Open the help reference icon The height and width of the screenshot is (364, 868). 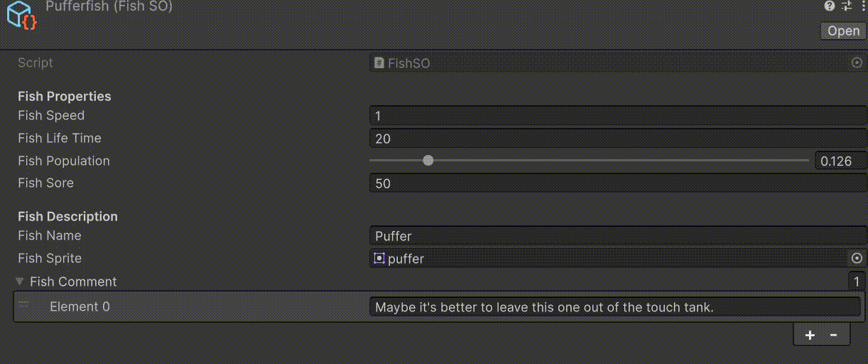830,6
